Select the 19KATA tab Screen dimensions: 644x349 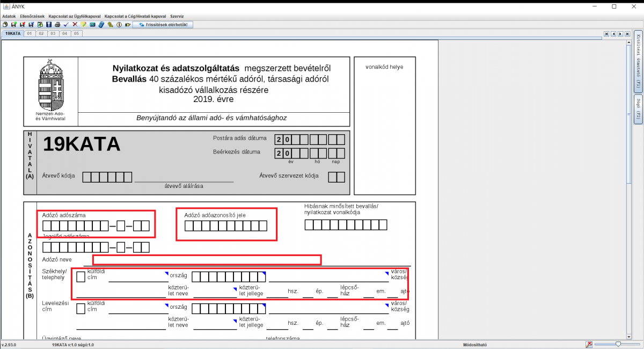click(x=12, y=33)
